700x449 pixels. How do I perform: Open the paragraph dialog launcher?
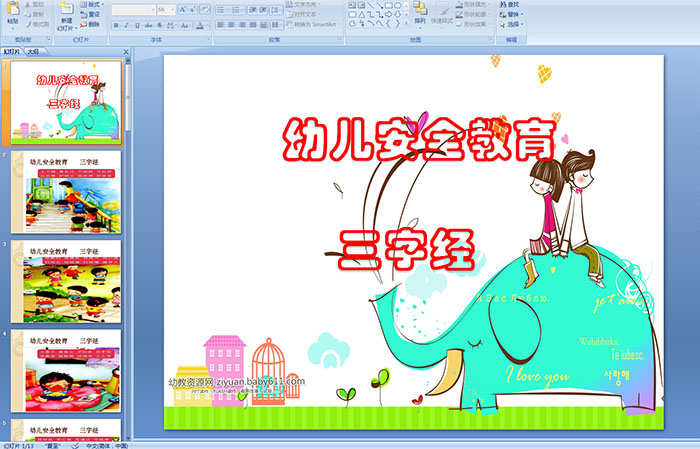(x=340, y=39)
